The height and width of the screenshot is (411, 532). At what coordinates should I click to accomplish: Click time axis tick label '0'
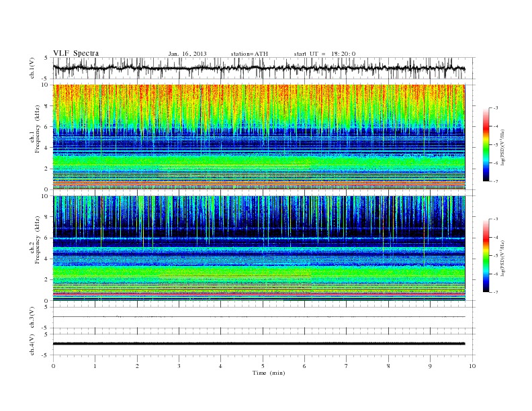[53, 366]
